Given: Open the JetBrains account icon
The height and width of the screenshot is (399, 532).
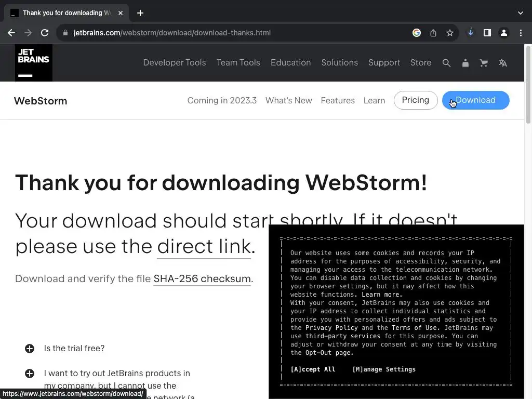Looking at the screenshot, I should click(x=465, y=63).
